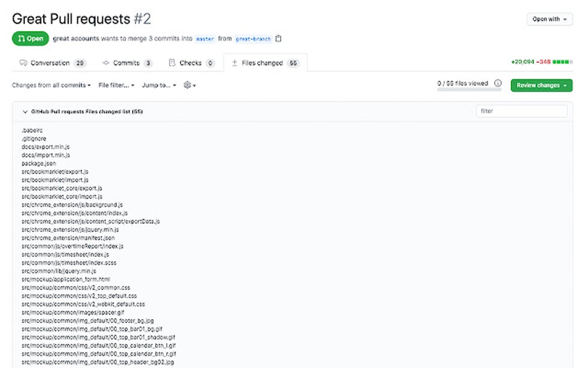Switch to the Conversation tab
The width and height of the screenshot is (588, 368).
pyautogui.click(x=52, y=63)
